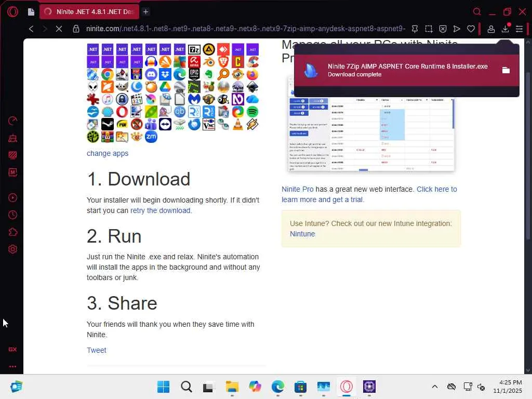Screen dimensions: 532x399
Task: Open the Nintune integration link
Action: coord(302,234)
